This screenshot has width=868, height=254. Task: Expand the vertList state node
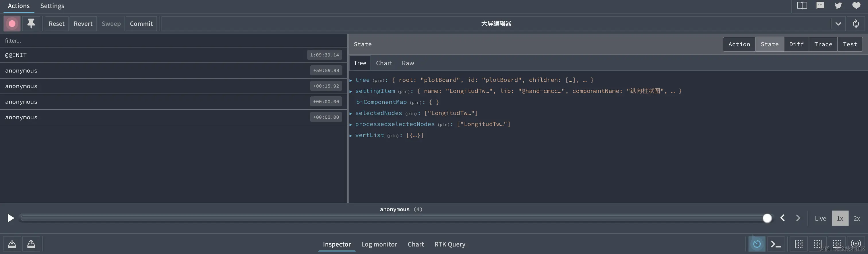pos(351,136)
